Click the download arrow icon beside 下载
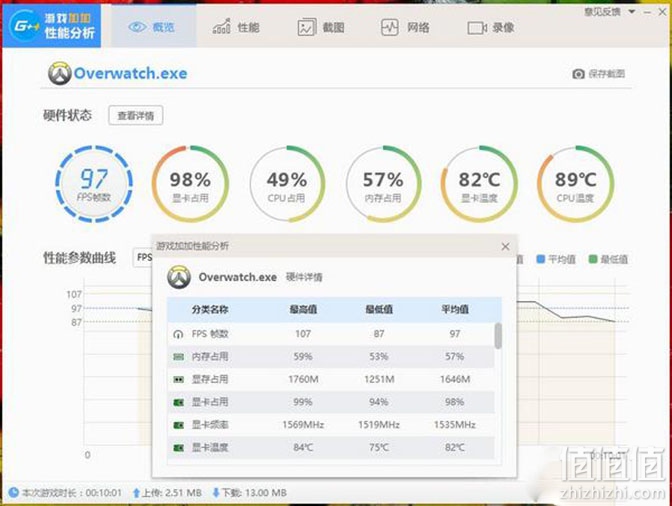 pos(216,493)
